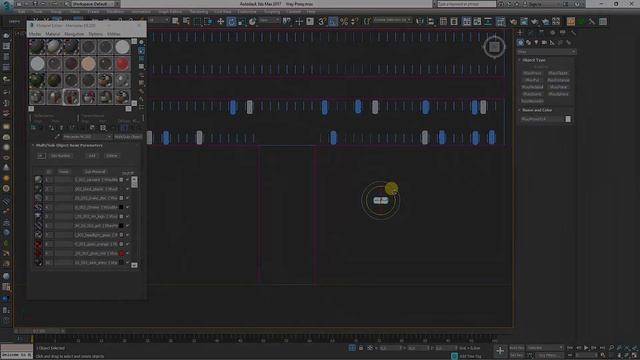Toggle sub-material 3 on/off checkbox
The image size is (640, 360).
128,198
